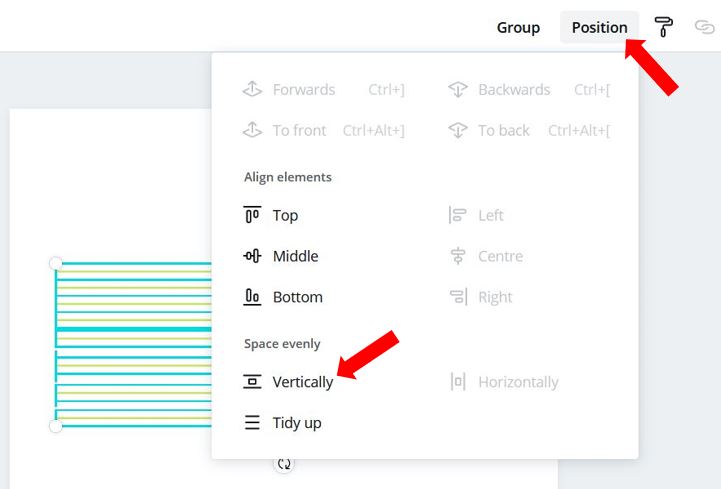This screenshot has width=721, height=489.
Task: Click the bottom-left selection handle of lines
Action: [x=56, y=426]
